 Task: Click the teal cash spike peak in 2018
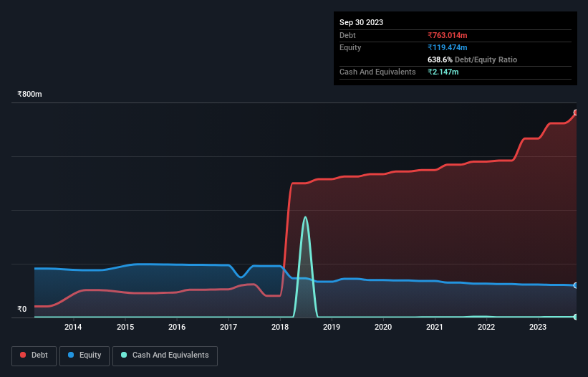pos(305,217)
